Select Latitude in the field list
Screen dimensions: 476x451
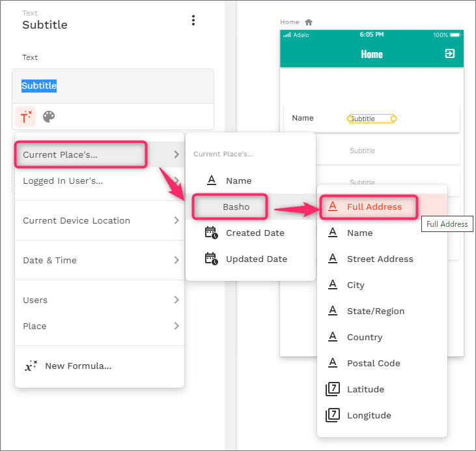tap(382, 389)
